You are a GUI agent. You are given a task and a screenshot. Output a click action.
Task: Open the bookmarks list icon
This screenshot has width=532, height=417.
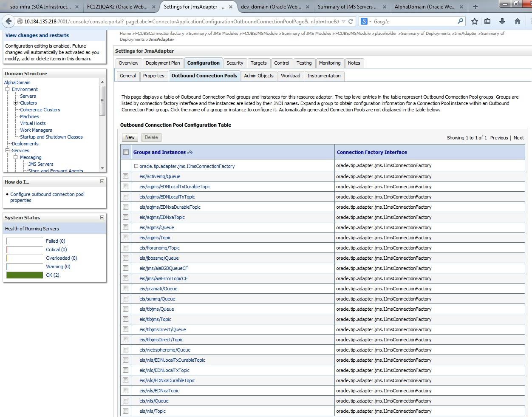tap(487, 21)
